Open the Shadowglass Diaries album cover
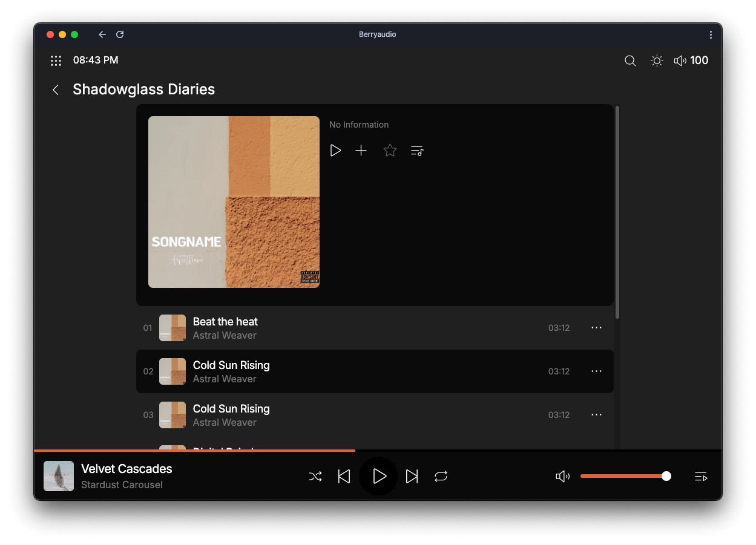Screen dimensions: 756x545 coord(234,202)
